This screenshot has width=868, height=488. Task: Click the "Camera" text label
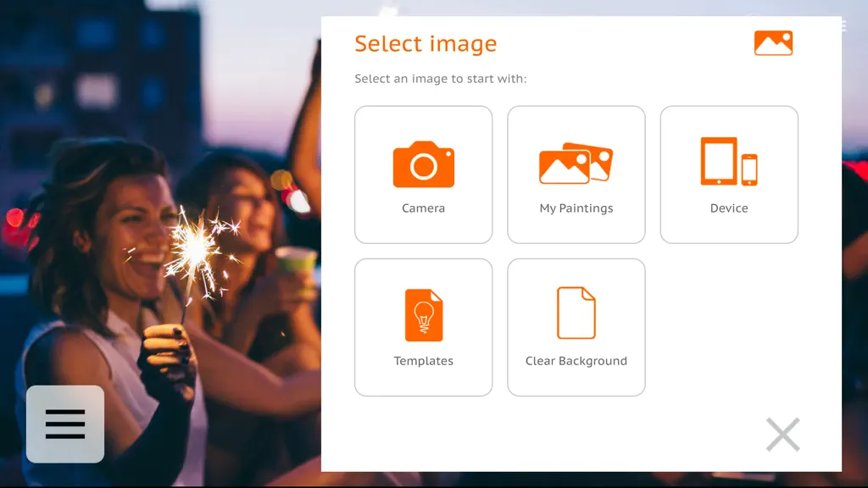click(x=424, y=208)
